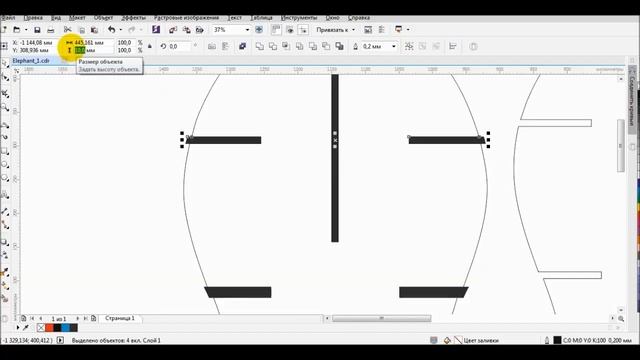Click the Open folder icon
640x360 pixels.
pyautogui.click(x=17, y=30)
